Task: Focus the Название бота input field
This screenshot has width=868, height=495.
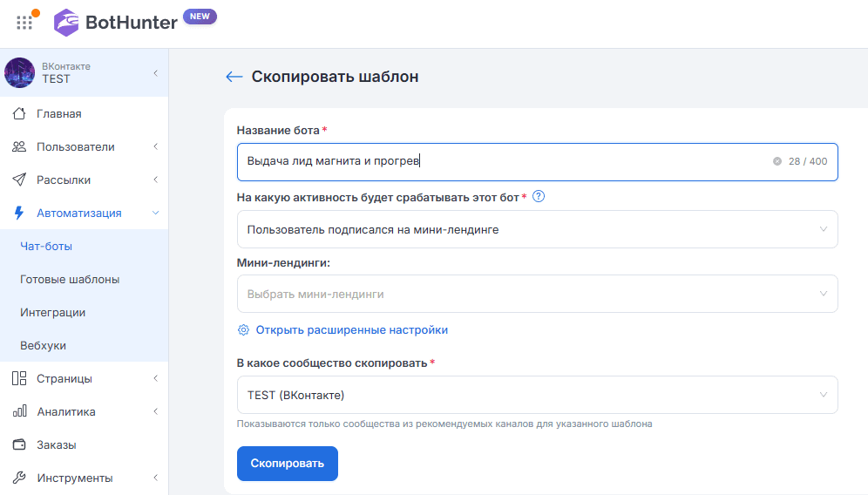Action: click(x=537, y=162)
